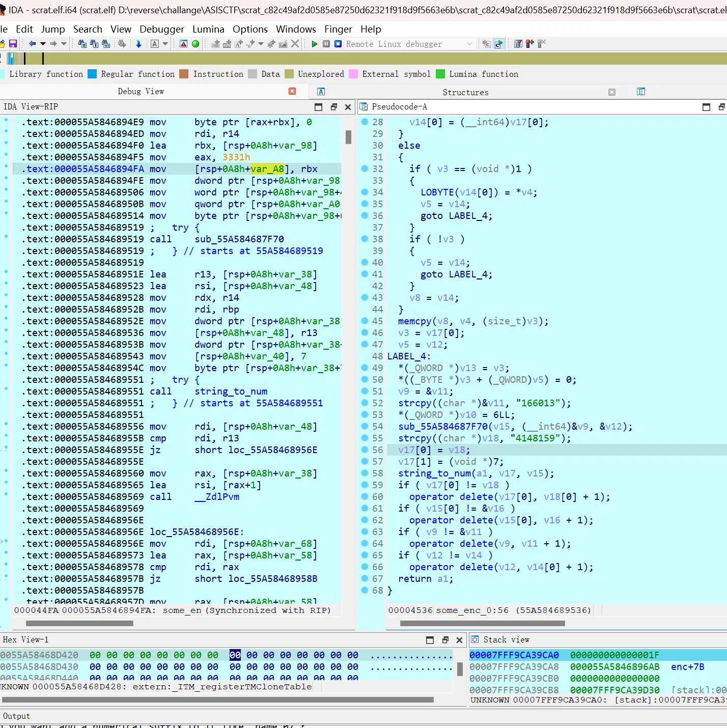Open the back-navigation history dropdown arrow
Viewport: 727px width, 728px height.
43,44
